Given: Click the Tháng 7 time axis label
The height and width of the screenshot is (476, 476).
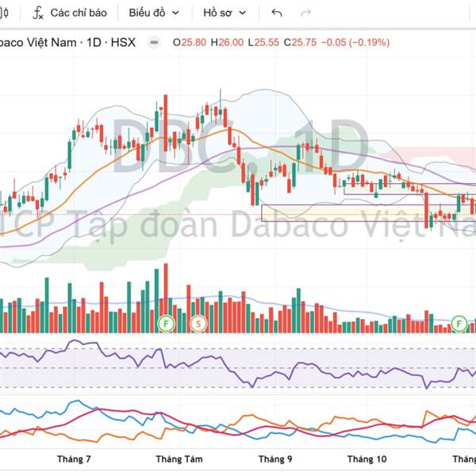Looking at the screenshot, I should 74,459.
